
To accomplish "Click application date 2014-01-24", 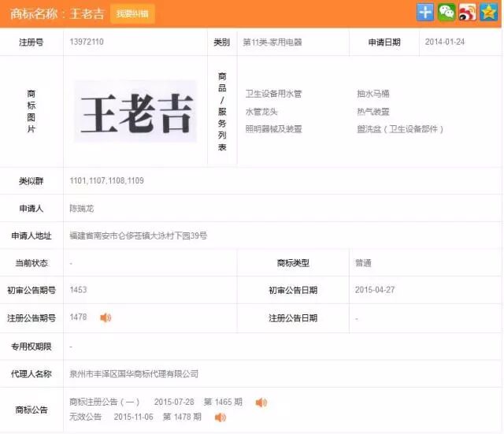I will (444, 42).
